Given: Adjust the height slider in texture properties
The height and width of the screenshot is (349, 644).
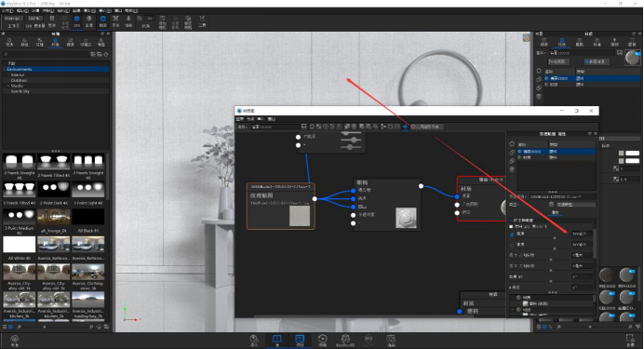Looking at the screenshot, I should [555, 248].
